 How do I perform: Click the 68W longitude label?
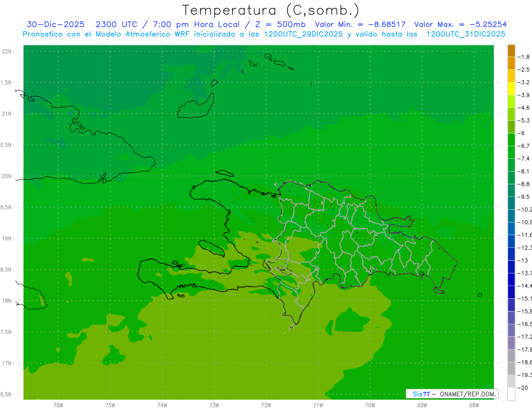point(473,405)
